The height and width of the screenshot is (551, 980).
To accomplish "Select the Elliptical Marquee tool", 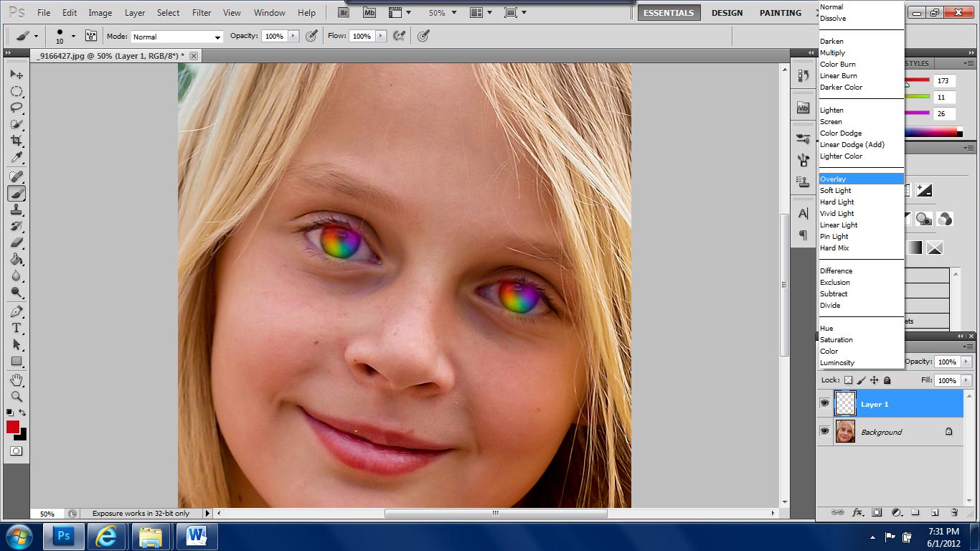I will [x=17, y=91].
